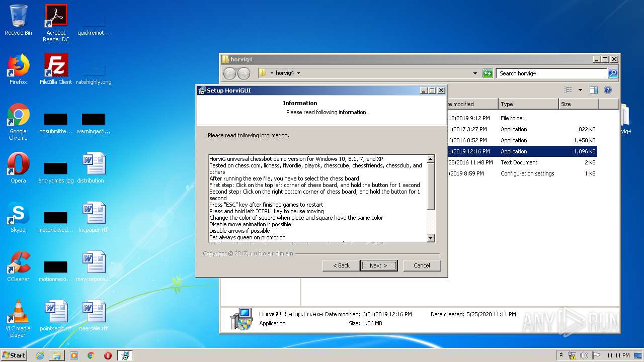This screenshot has height=362, width=644.
Task: Sort by Size column header
Action: [579, 104]
